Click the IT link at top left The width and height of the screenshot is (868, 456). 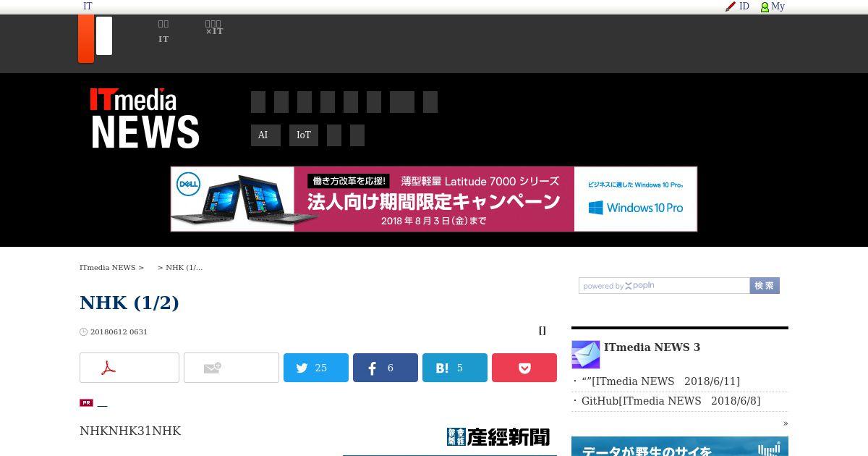pyautogui.click(x=88, y=7)
